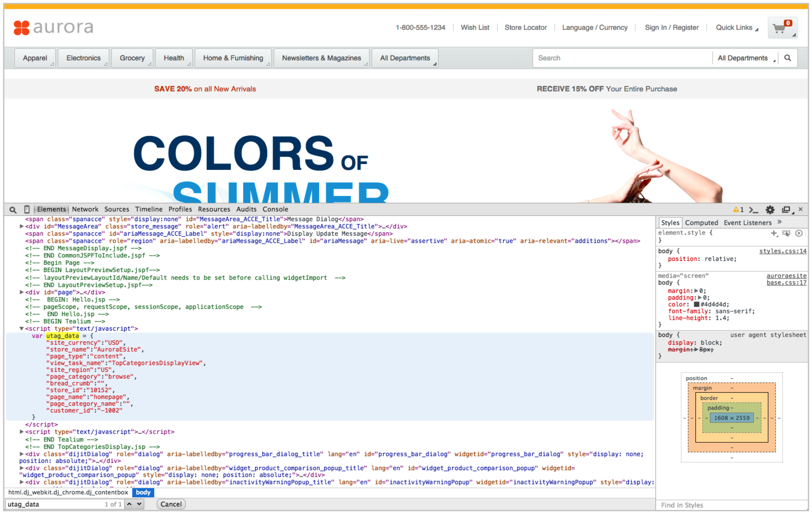This screenshot has width=812, height=514.
Task: Collapse the Tealium script tag node
Action: (x=22, y=329)
